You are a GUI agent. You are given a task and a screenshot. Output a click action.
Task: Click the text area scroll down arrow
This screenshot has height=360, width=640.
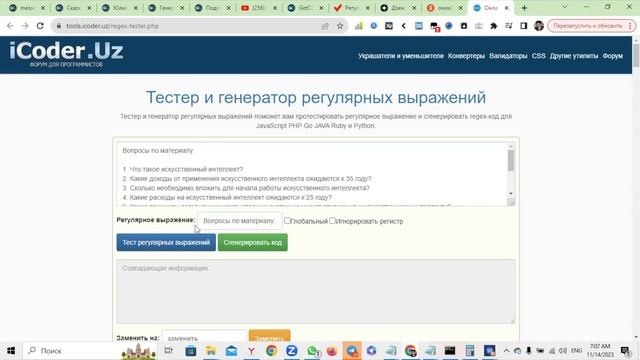(511, 194)
